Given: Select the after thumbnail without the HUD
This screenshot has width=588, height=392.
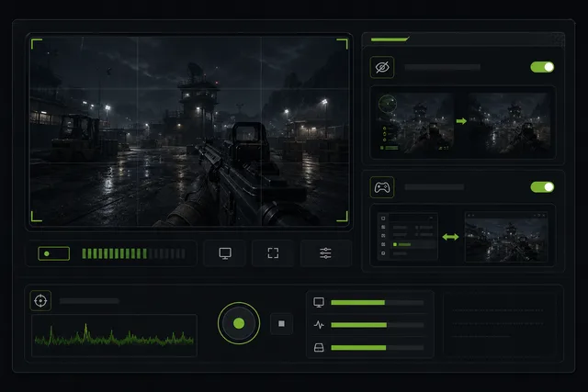Looking at the screenshot, I should pyautogui.click(x=510, y=122).
